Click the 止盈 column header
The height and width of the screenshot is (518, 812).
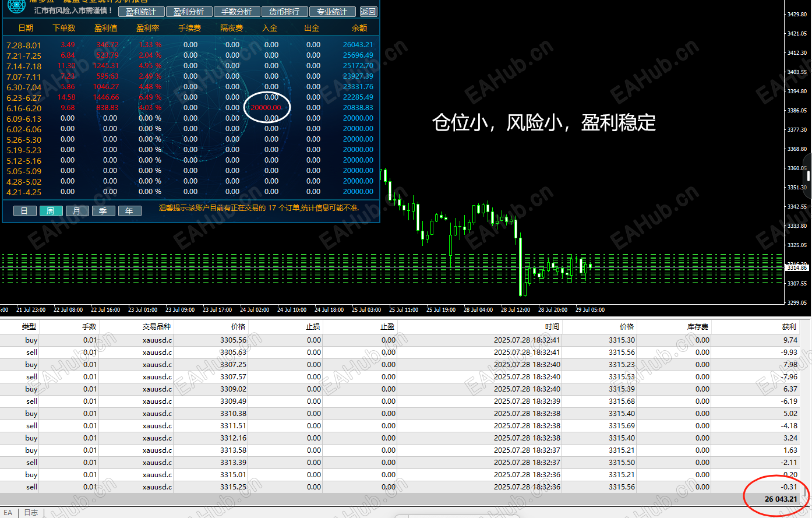point(387,327)
